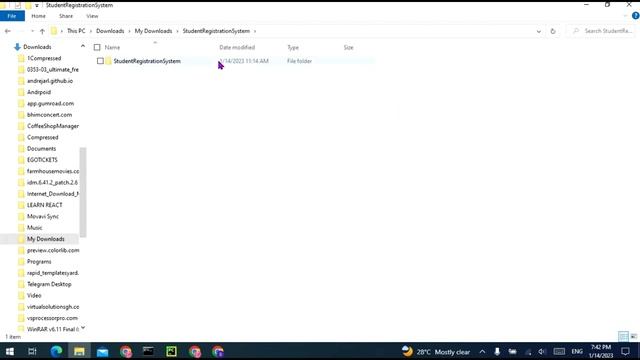640x360 pixels.
Task: Go back with the Back arrow
Action: point(8,31)
